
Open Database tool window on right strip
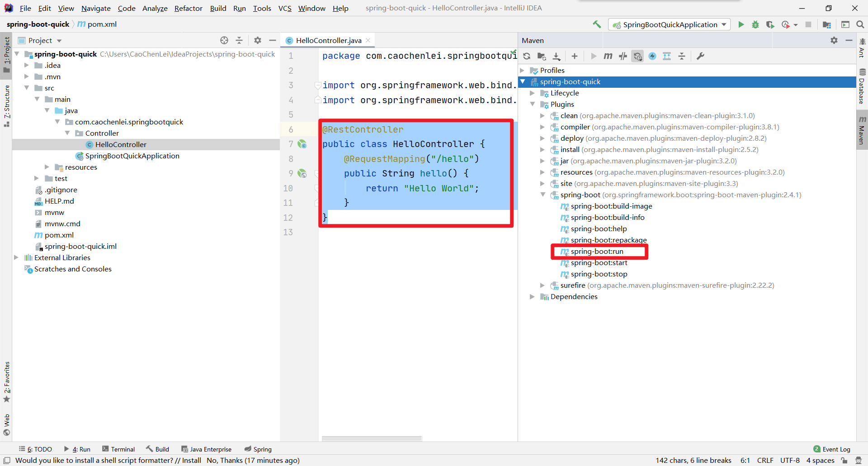point(862,86)
